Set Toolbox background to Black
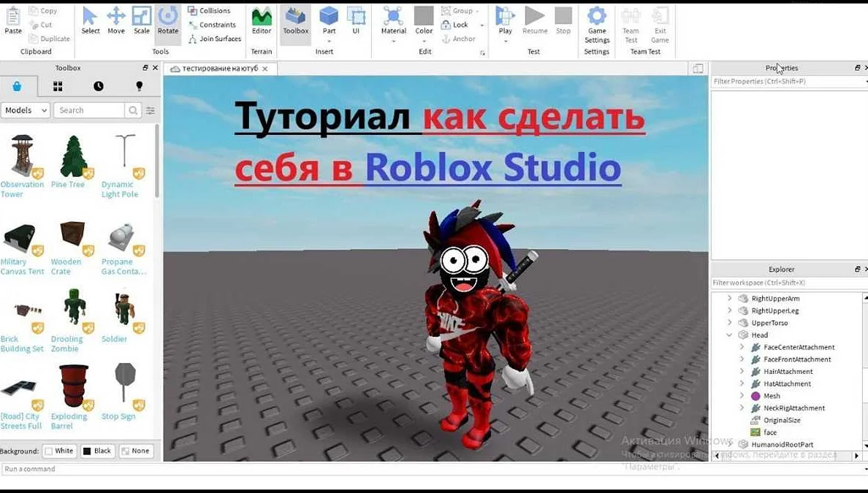Viewport: 868px width, 493px height. (x=97, y=451)
